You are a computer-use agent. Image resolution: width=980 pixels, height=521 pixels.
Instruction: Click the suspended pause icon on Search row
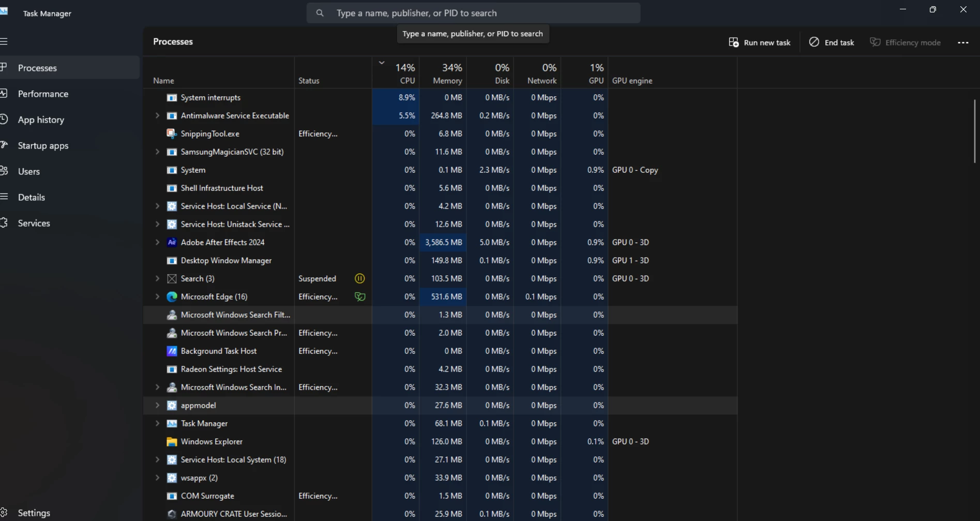(360, 278)
